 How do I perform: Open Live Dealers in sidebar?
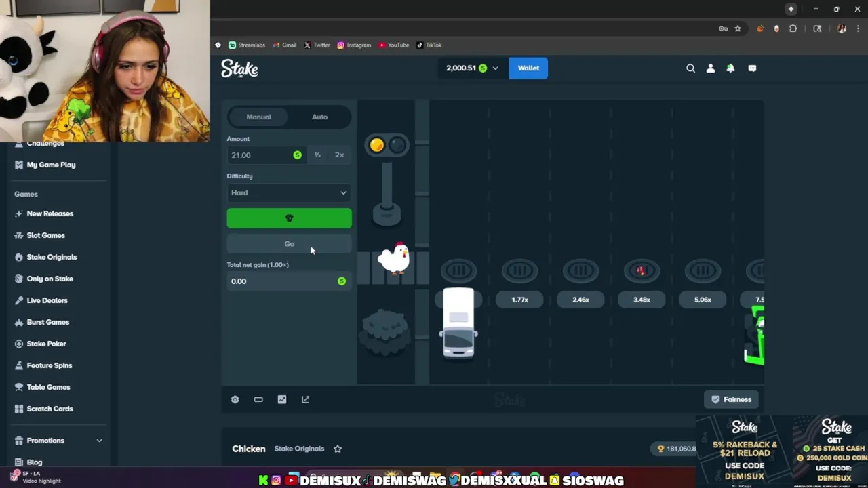point(41,300)
